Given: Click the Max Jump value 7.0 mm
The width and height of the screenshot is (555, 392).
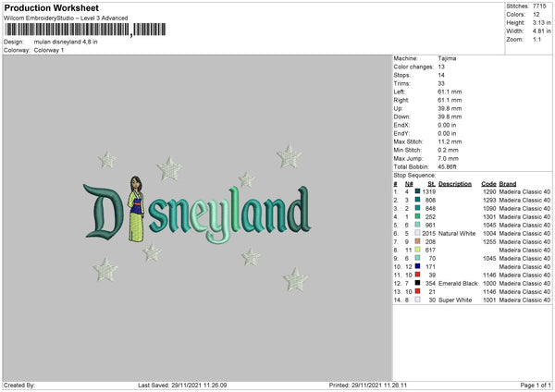Looking at the screenshot, I should (448, 158).
